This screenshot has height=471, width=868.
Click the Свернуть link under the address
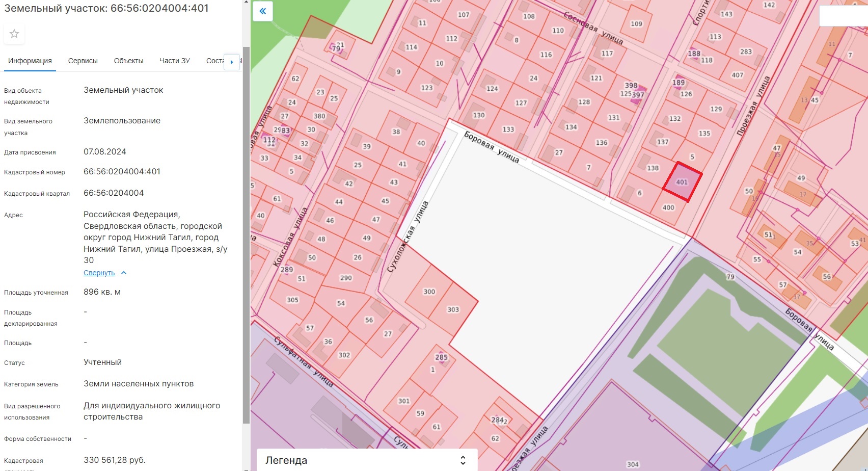pos(99,273)
